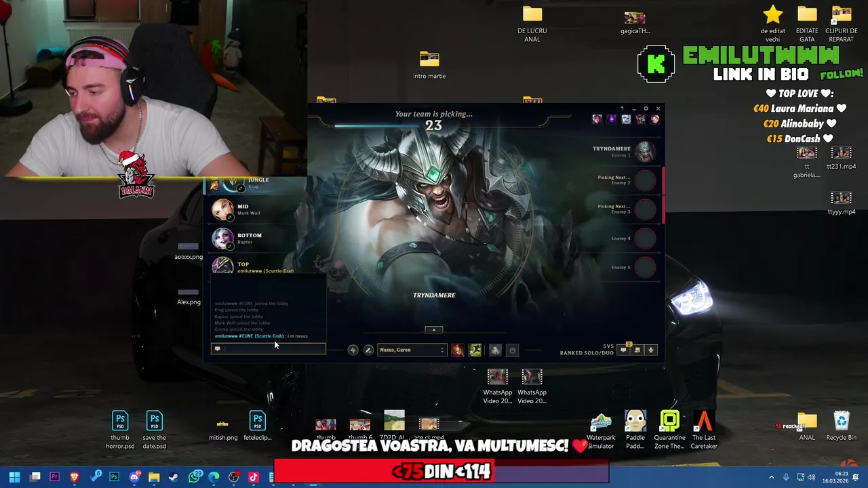Click the MID teammate Murk Wolf row
868x488 pixels.
point(258,209)
